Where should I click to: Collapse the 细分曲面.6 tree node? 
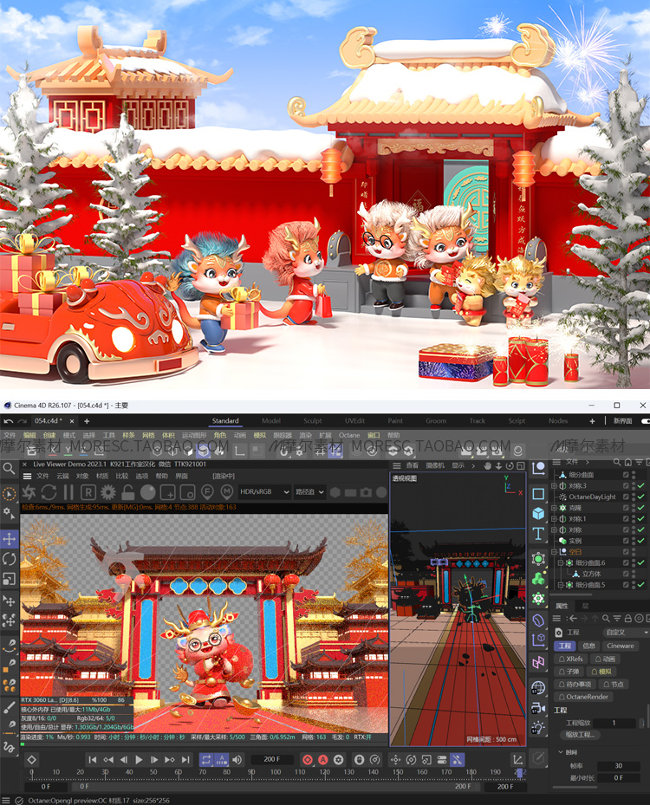[561, 563]
